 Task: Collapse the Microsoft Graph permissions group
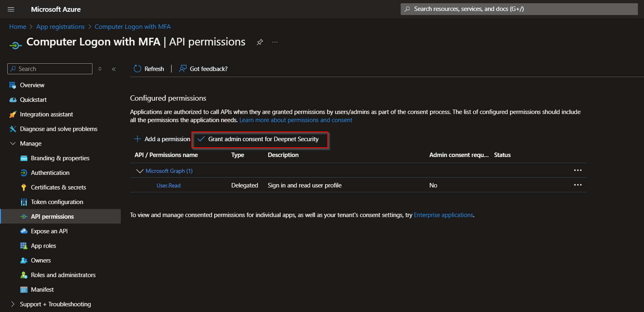[x=140, y=171]
